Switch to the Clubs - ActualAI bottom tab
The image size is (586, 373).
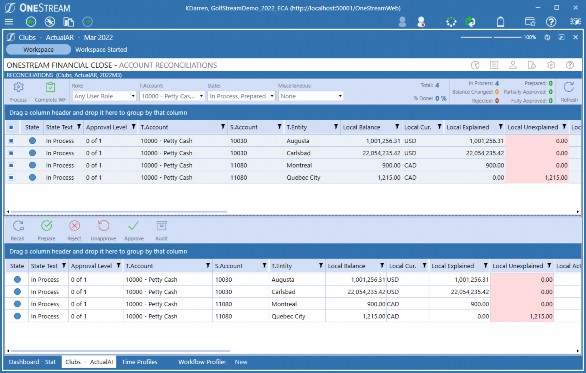(x=89, y=362)
